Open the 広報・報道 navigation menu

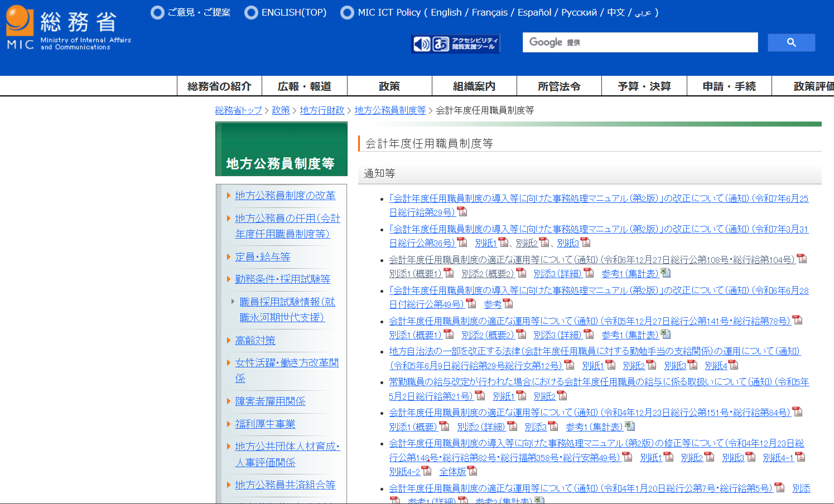[305, 86]
